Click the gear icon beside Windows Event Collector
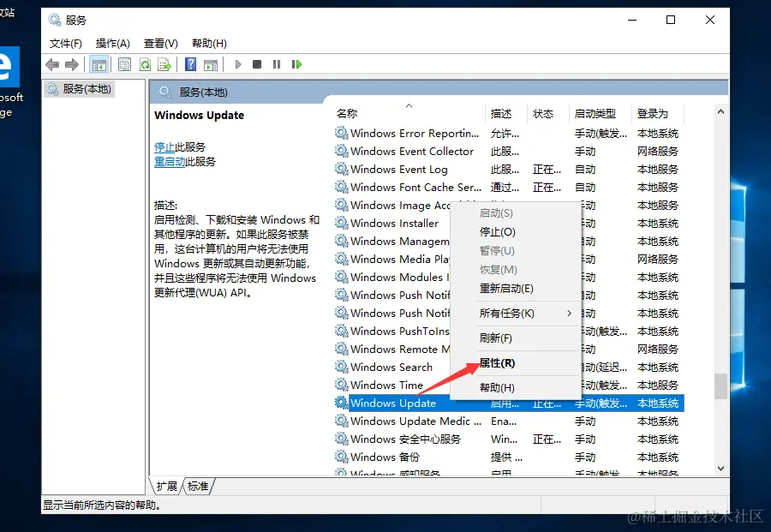Viewport: 771px width, 532px height. click(341, 151)
